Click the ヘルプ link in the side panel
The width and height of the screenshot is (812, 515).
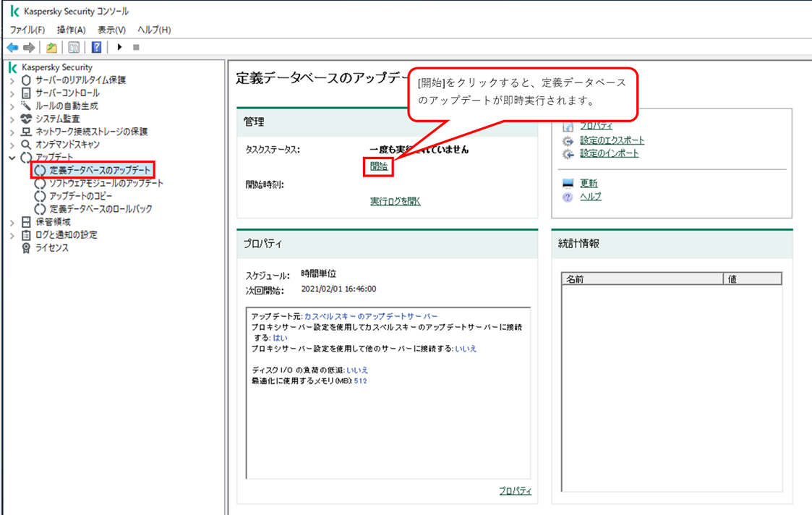(x=590, y=197)
